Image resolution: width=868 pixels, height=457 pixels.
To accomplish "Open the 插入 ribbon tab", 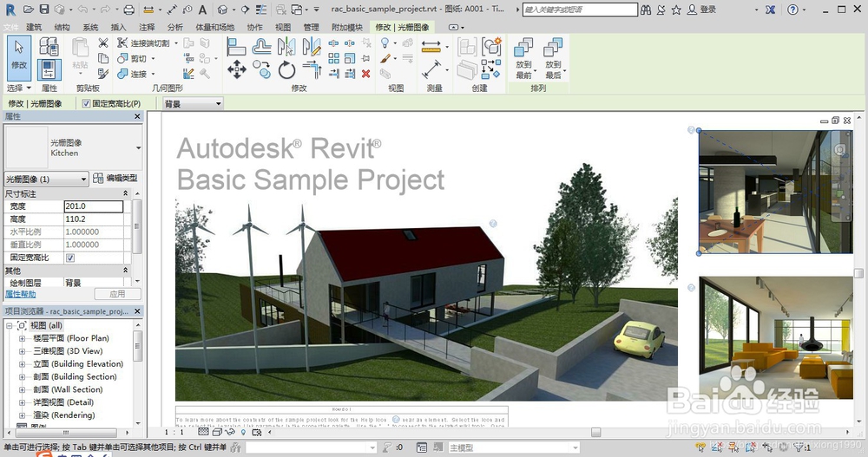I will pos(118,27).
